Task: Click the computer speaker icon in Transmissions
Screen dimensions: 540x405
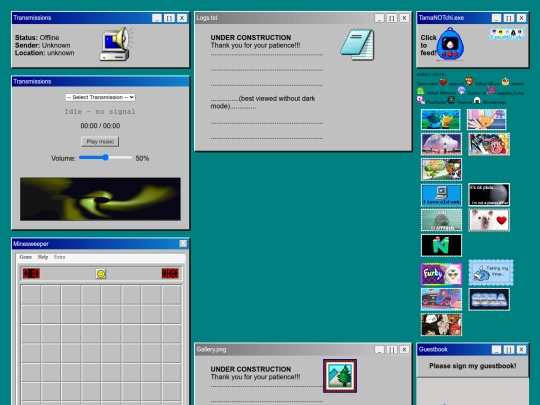Action: 116,44
